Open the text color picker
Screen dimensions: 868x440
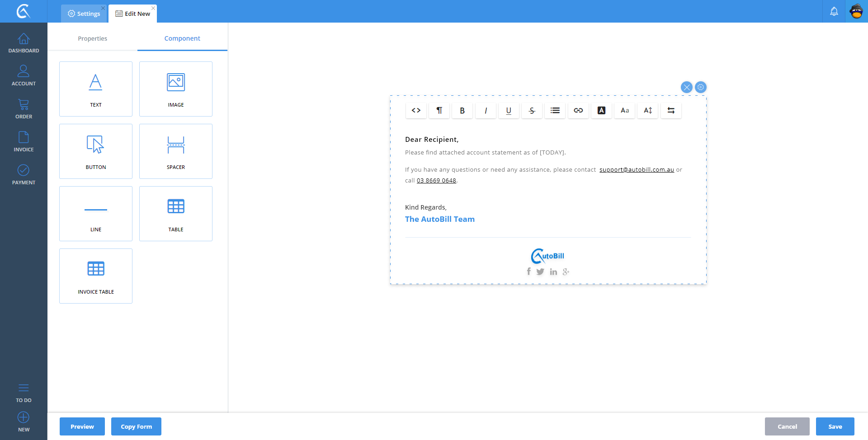pyautogui.click(x=601, y=111)
